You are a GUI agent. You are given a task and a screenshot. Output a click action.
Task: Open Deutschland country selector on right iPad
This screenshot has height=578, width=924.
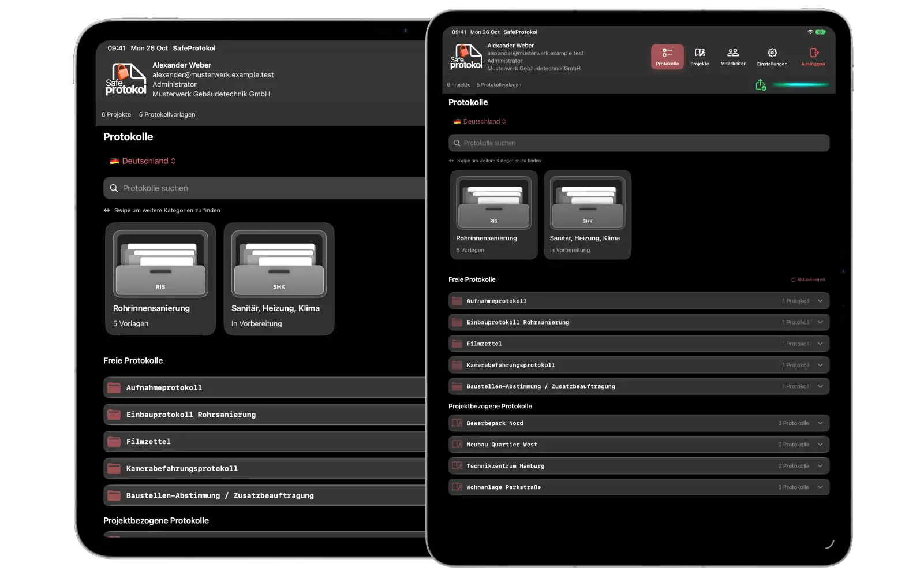pyautogui.click(x=480, y=121)
